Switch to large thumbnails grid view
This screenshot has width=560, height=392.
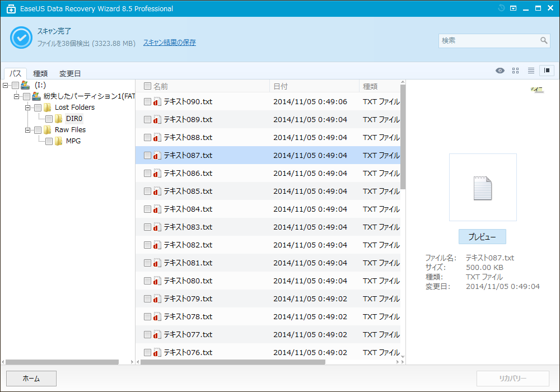click(x=515, y=71)
